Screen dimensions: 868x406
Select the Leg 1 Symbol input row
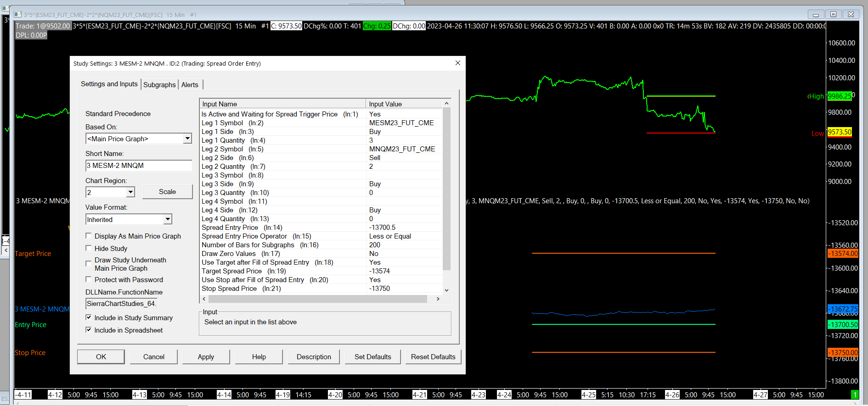(x=321, y=123)
